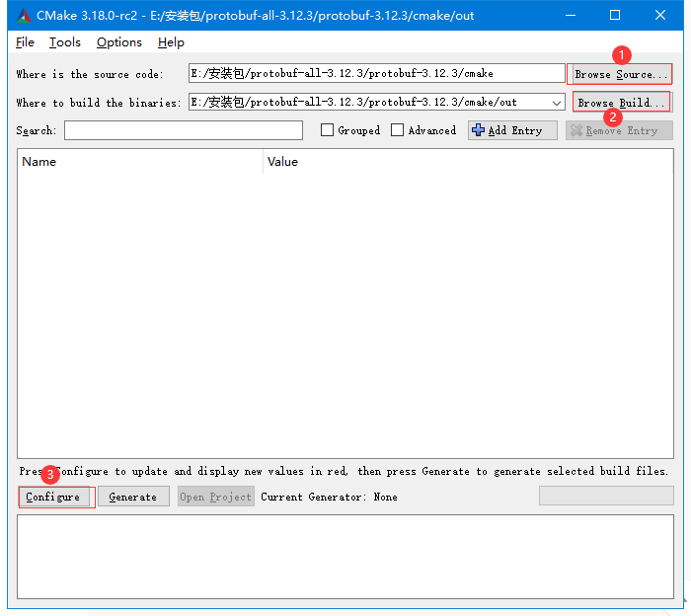This screenshot has width=691, height=616.
Task: Open the File menu
Action: click(x=25, y=42)
